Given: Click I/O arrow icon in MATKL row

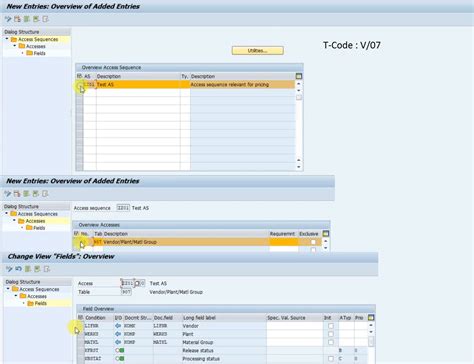Looking at the screenshot, I should 118,342.
